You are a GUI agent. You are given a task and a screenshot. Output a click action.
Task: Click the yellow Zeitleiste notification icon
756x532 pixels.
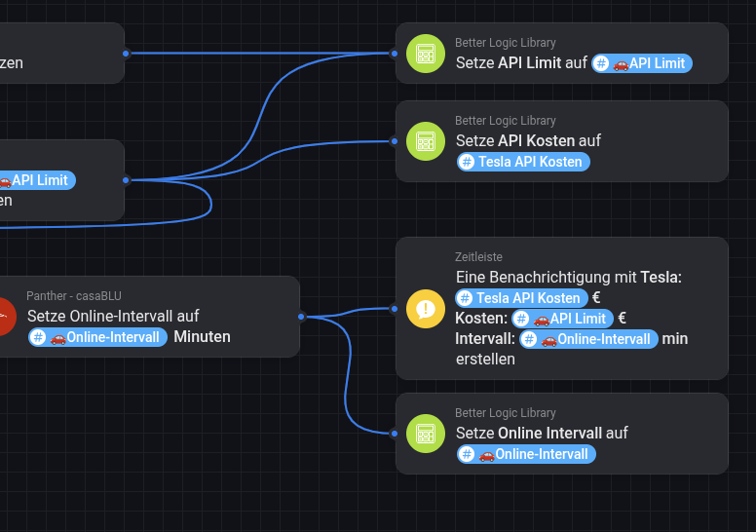tap(425, 309)
